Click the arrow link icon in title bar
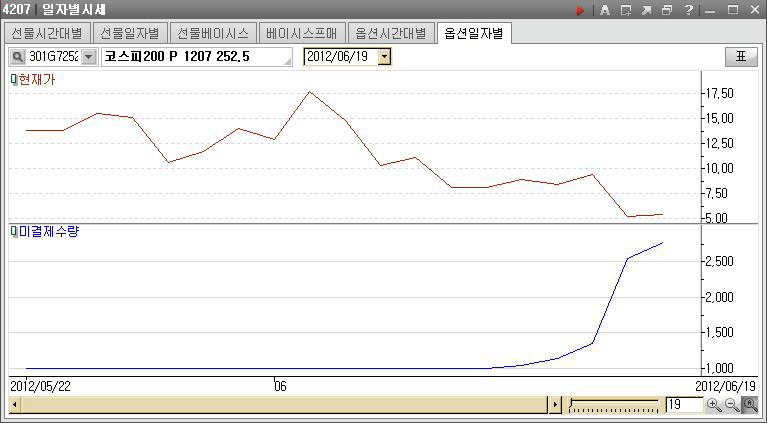Image resolution: width=767 pixels, height=423 pixels. (x=646, y=10)
